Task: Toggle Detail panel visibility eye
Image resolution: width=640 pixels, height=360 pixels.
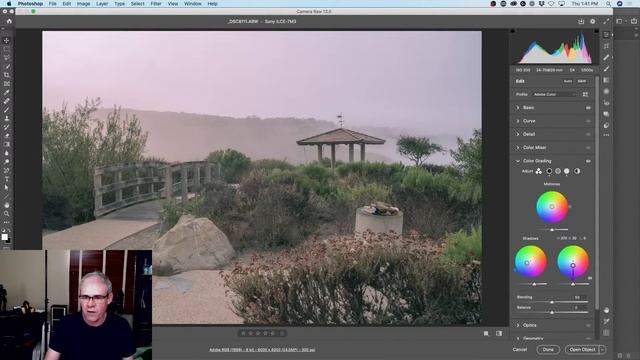Action: pyautogui.click(x=588, y=134)
